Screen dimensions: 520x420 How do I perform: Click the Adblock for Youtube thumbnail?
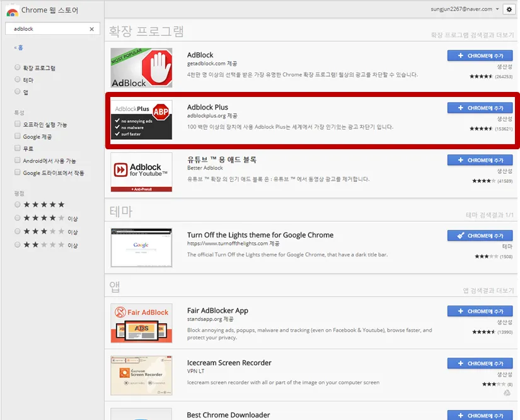point(141,173)
